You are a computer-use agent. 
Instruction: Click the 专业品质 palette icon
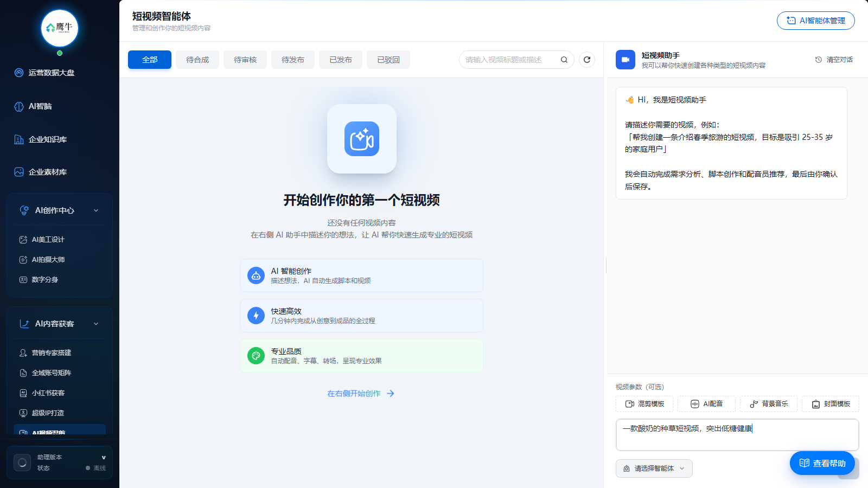tap(256, 356)
